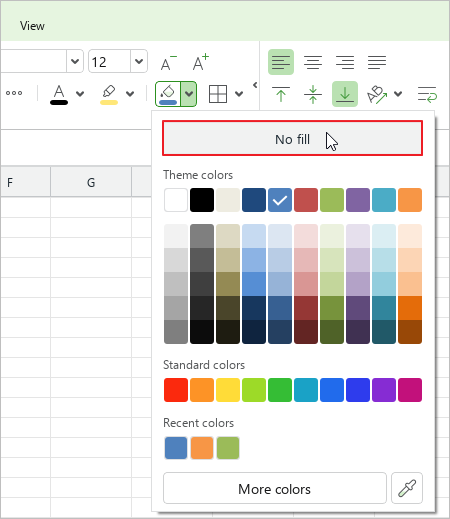Choose No fill option

[x=292, y=138]
